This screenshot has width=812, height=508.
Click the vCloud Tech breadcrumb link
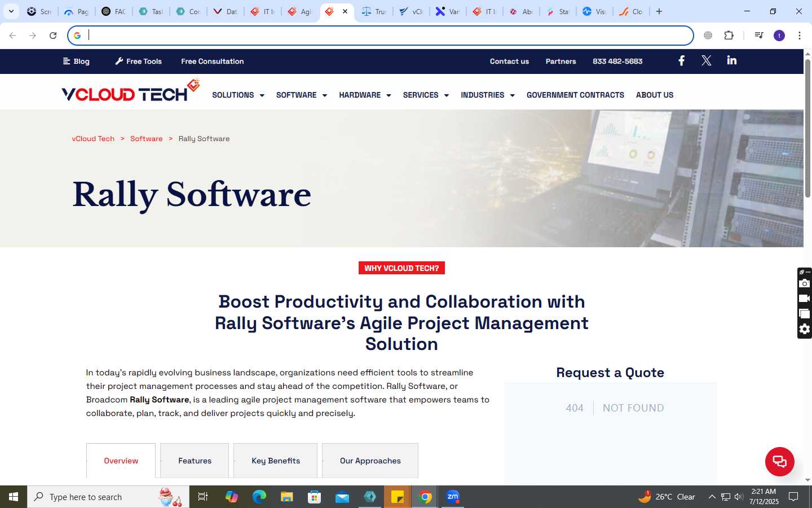93,138
